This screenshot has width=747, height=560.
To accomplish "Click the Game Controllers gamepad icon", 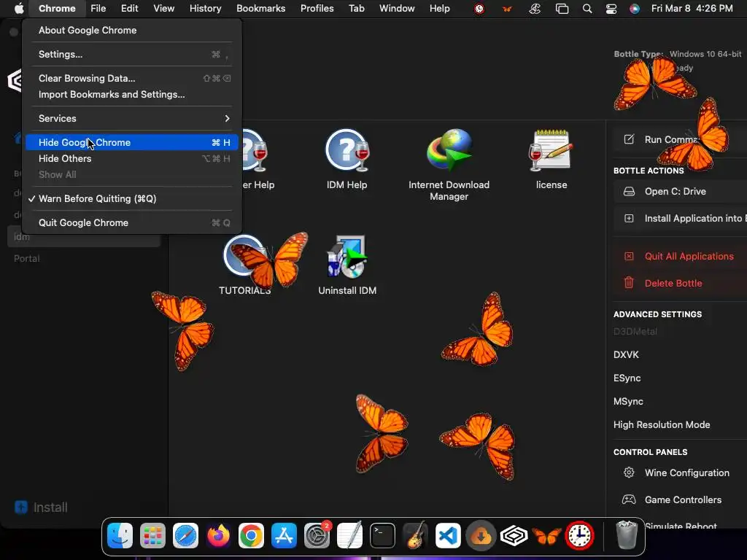I will 629,499.
